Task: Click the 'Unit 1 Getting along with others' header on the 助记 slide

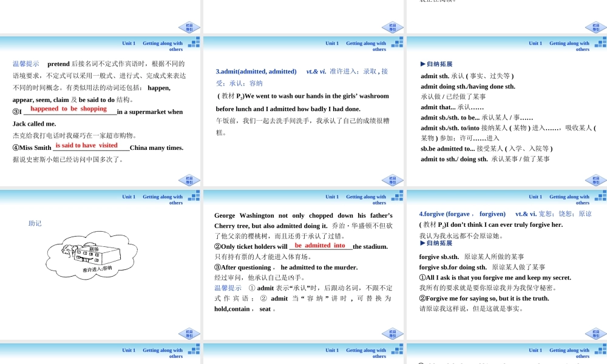Action: pos(152,200)
